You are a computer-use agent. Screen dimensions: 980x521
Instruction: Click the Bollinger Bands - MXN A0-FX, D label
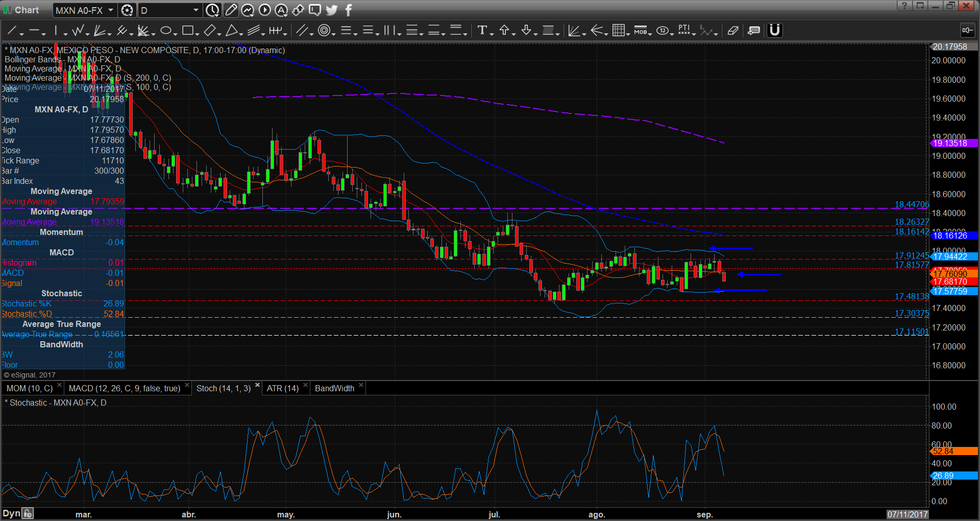pos(62,60)
